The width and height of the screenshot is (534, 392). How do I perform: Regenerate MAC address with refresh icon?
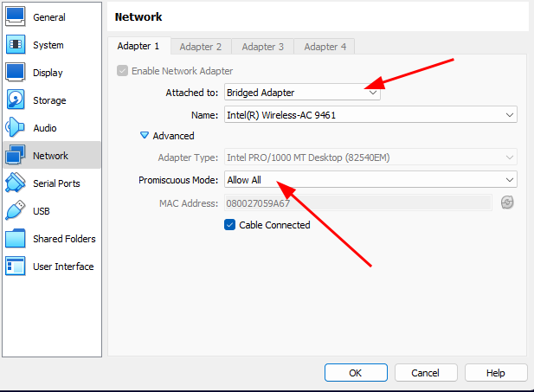(507, 202)
